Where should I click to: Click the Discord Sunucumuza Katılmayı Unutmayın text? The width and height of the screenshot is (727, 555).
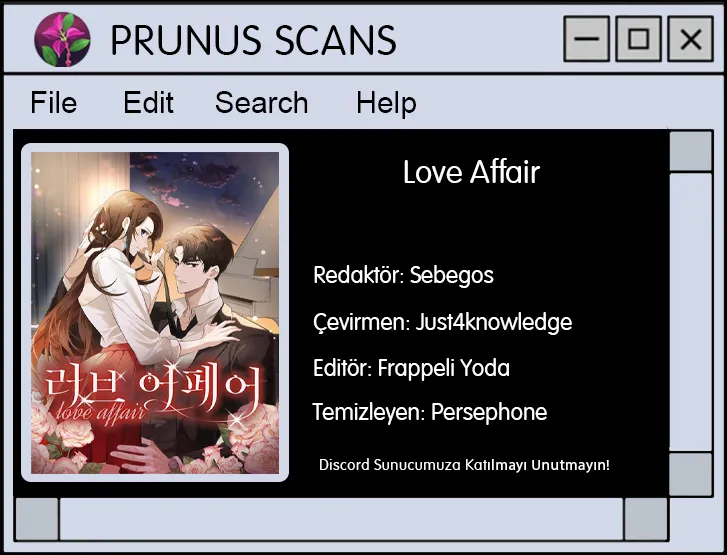[x=464, y=465]
